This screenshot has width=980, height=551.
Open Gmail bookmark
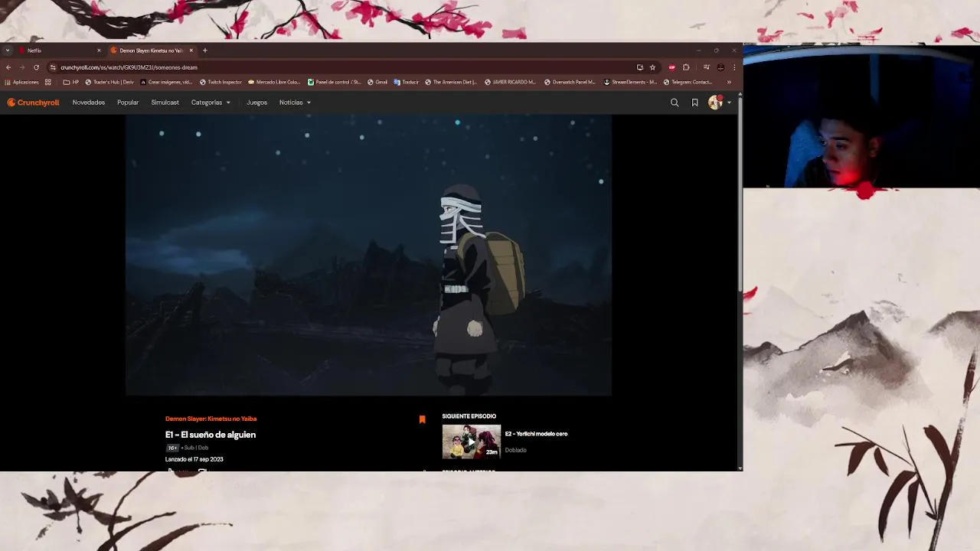tap(377, 82)
